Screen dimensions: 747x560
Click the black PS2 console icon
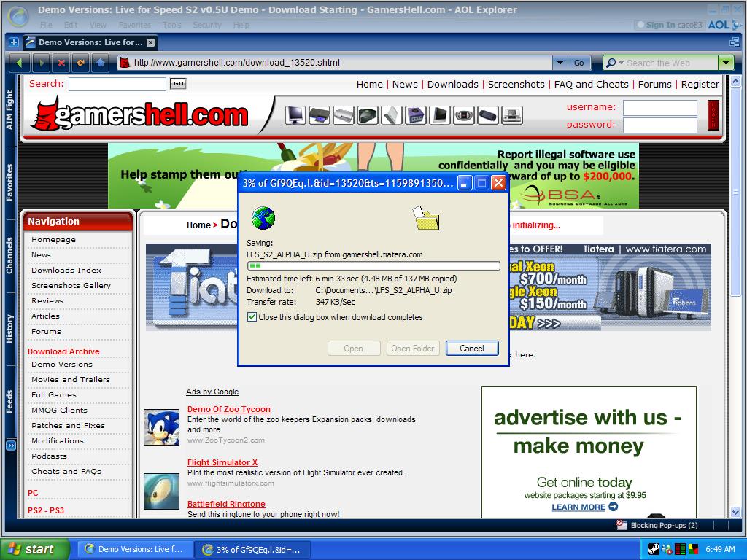(320, 115)
